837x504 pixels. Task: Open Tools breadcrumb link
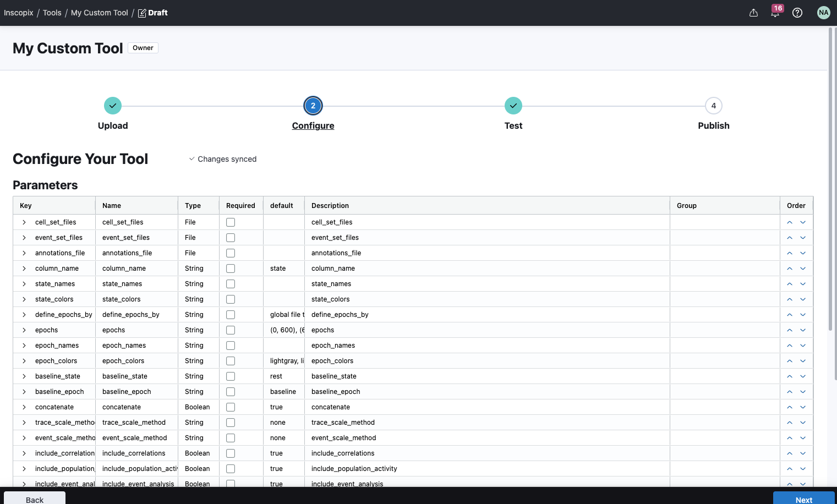[x=52, y=13]
